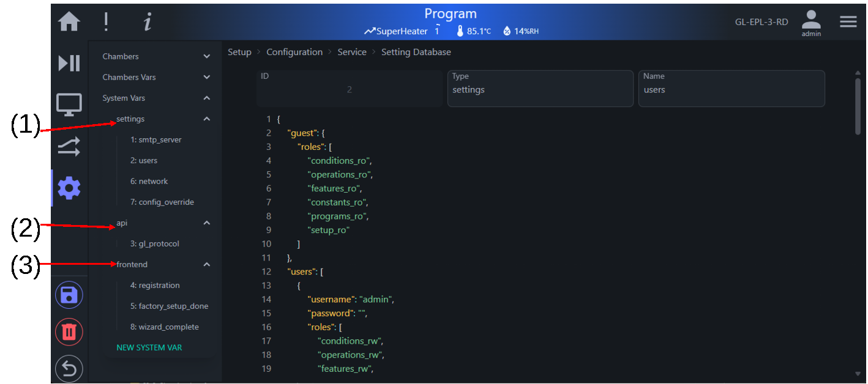868x384 pixels.
Task: Click the scrollbar down arrow
Action: click(857, 374)
